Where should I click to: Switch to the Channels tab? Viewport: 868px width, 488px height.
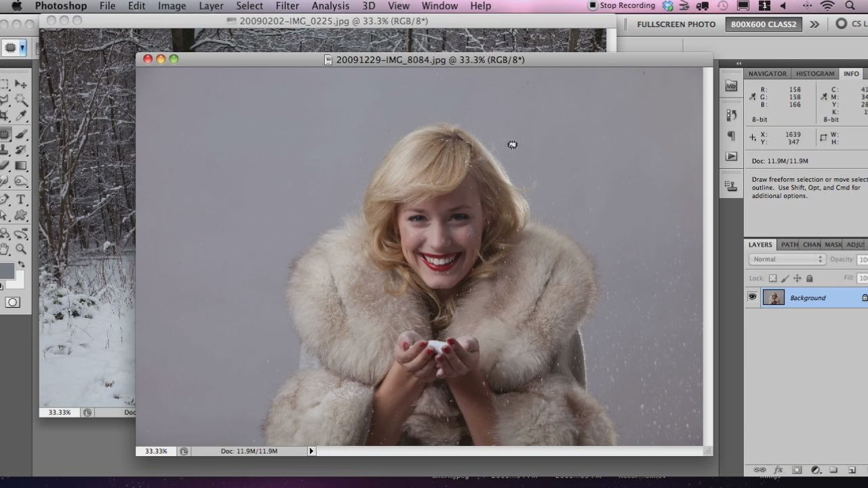812,245
